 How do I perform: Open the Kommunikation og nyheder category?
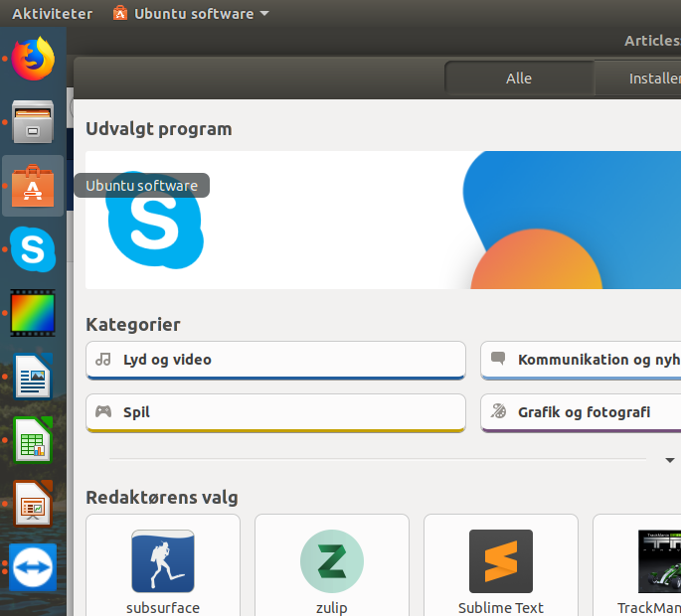pos(581,361)
